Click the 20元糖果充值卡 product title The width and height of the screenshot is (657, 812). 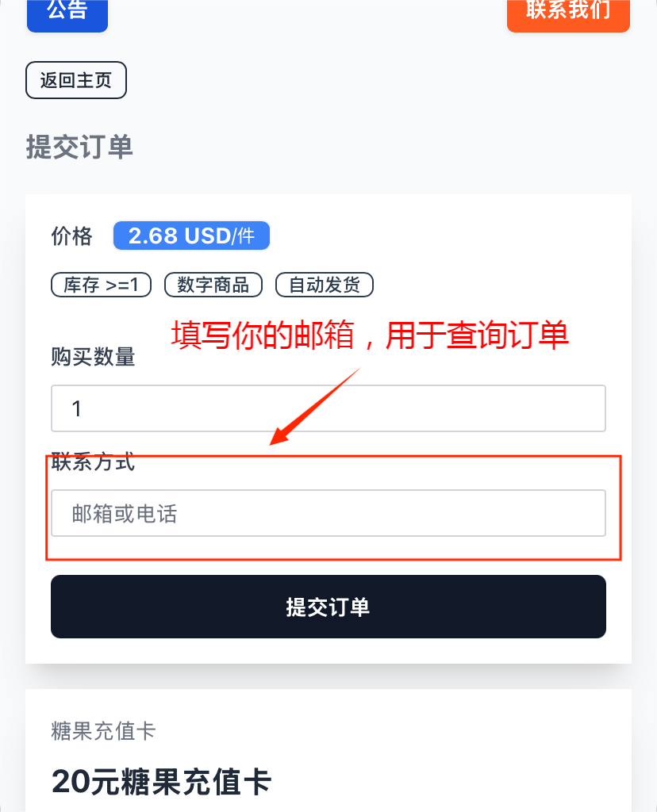click(x=162, y=781)
